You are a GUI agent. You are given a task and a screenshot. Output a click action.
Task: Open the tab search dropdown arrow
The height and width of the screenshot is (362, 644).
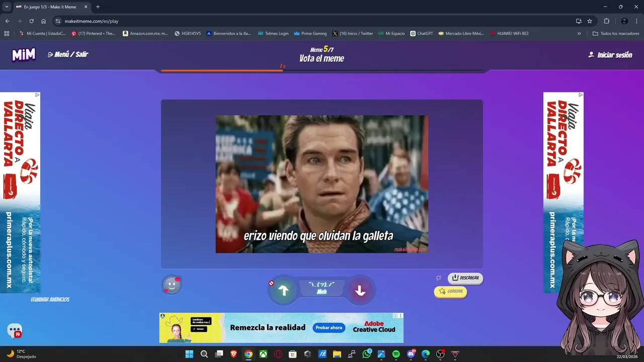[x=7, y=7]
